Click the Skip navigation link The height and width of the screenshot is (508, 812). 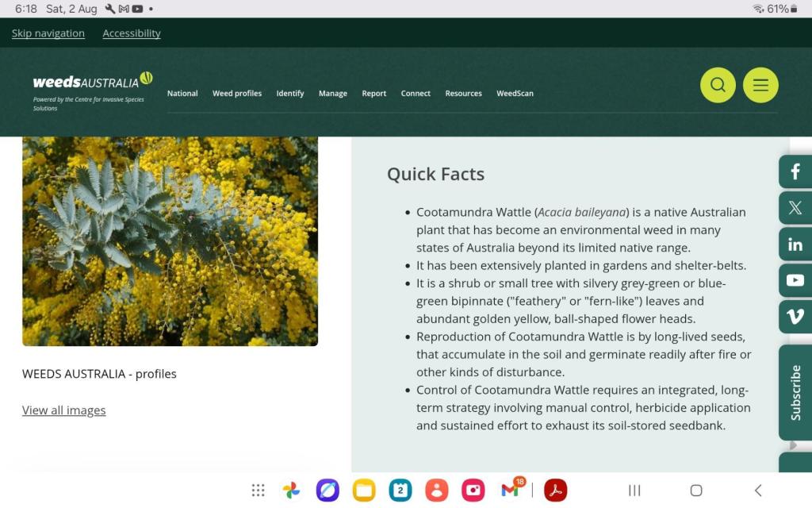(48, 33)
